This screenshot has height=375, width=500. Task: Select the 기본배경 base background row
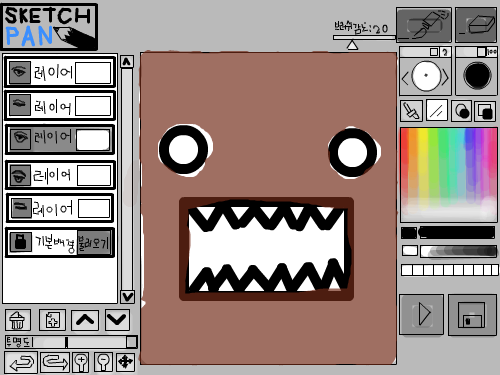tap(60, 242)
